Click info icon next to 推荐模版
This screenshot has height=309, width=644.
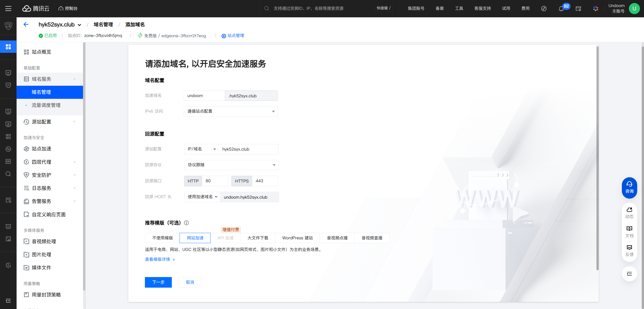coord(186,223)
